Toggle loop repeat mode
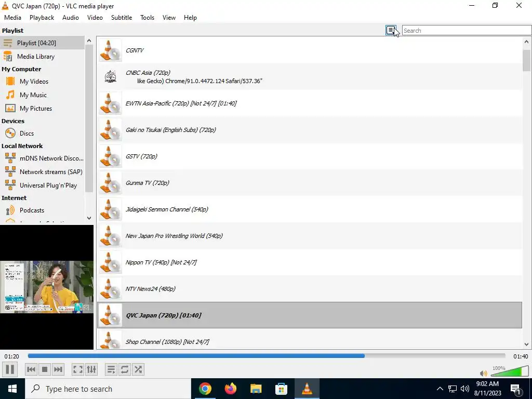 point(125,369)
